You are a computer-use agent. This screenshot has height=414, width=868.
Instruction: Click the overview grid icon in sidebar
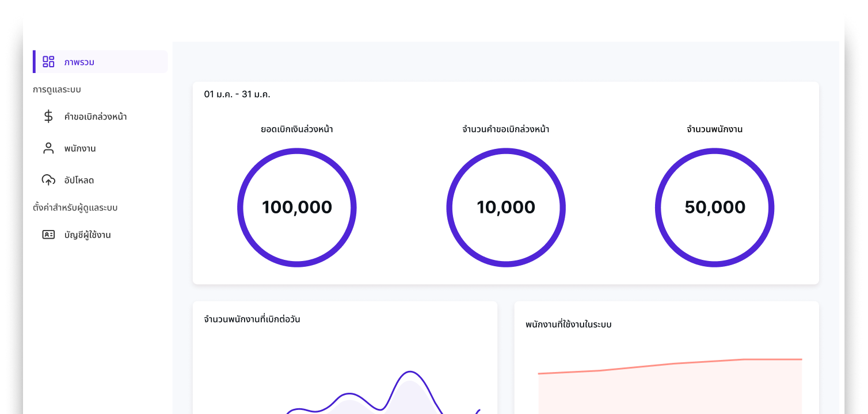[x=48, y=62]
